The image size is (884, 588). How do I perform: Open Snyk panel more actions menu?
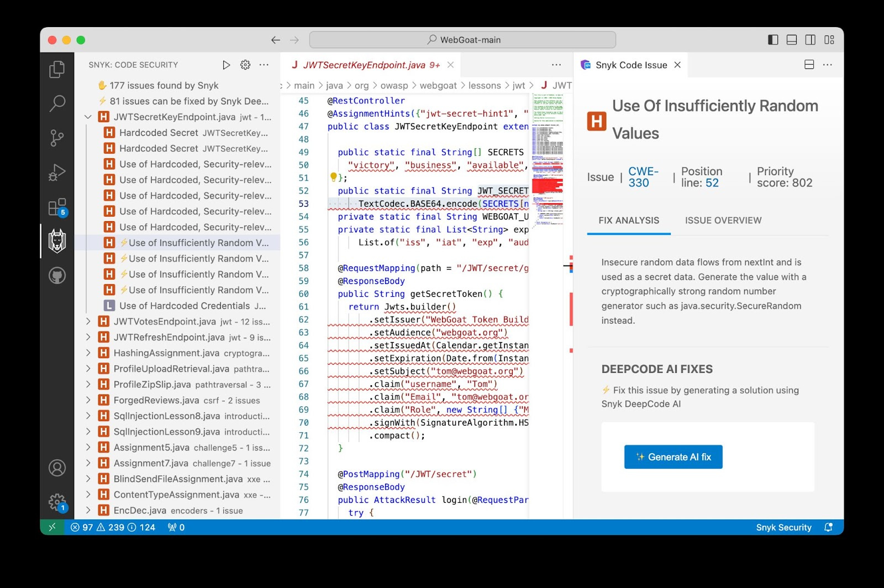(264, 65)
